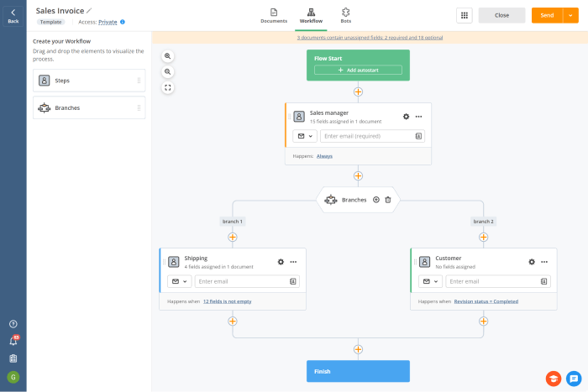Open contacts icon in Sales manager email field
The width and height of the screenshot is (588, 392).
pos(418,136)
